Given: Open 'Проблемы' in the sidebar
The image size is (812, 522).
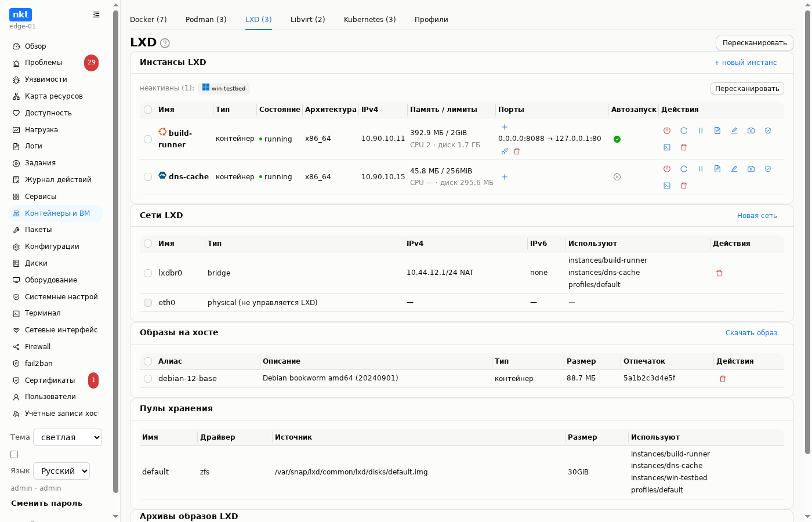Looking at the screenshot, I should click(x=56, y=63).
